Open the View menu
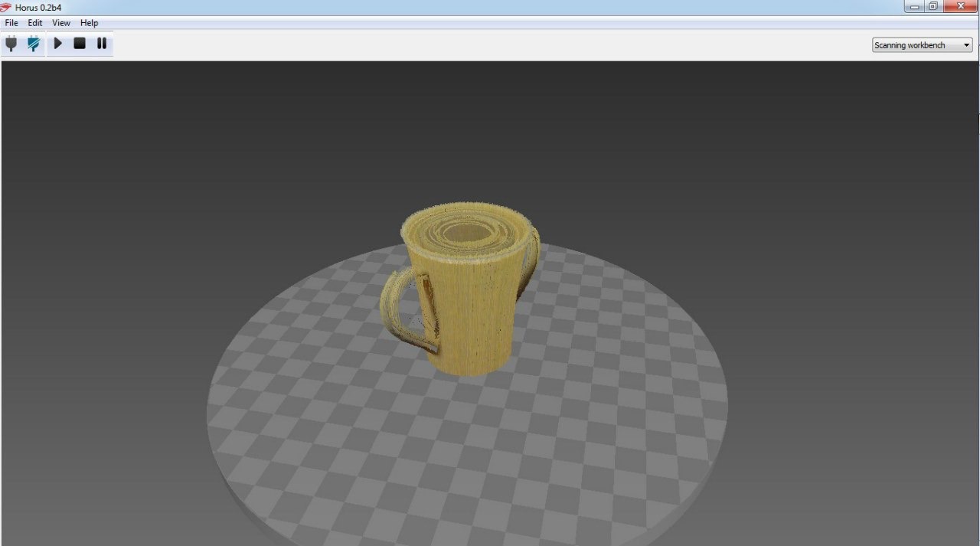The width and height of the screenshot is (980, 546). coord(61,23)
